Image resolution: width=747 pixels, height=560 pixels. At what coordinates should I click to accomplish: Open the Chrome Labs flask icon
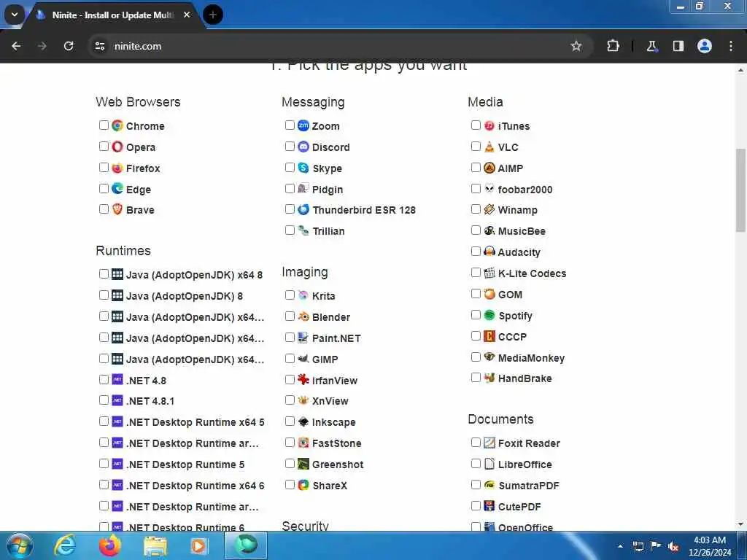coord(651,46)
